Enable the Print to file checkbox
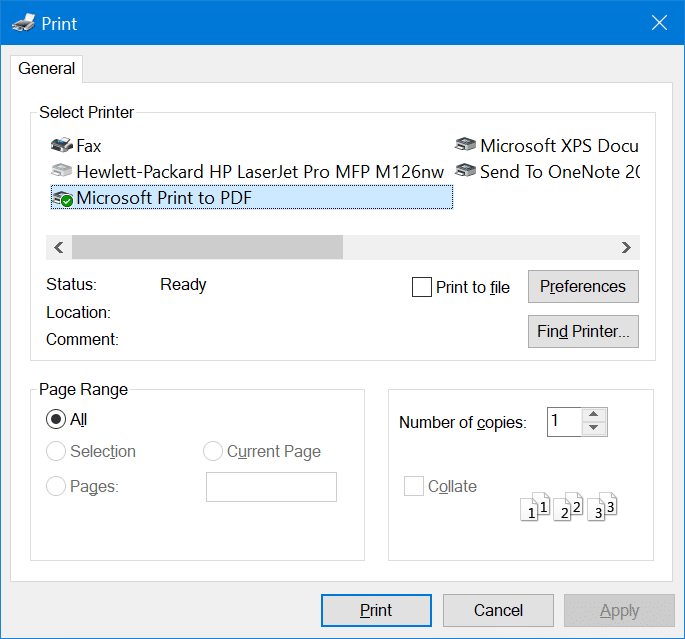 point(422,287)
